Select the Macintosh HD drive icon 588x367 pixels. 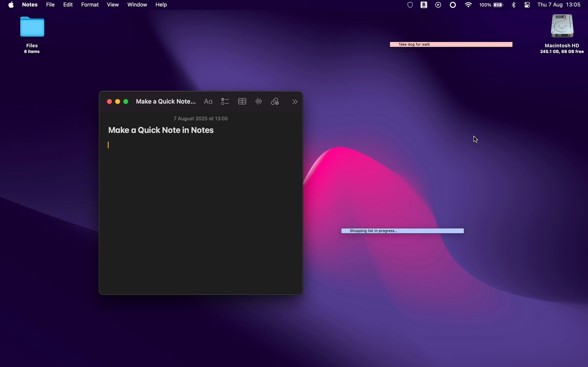[x=562, y=26]
